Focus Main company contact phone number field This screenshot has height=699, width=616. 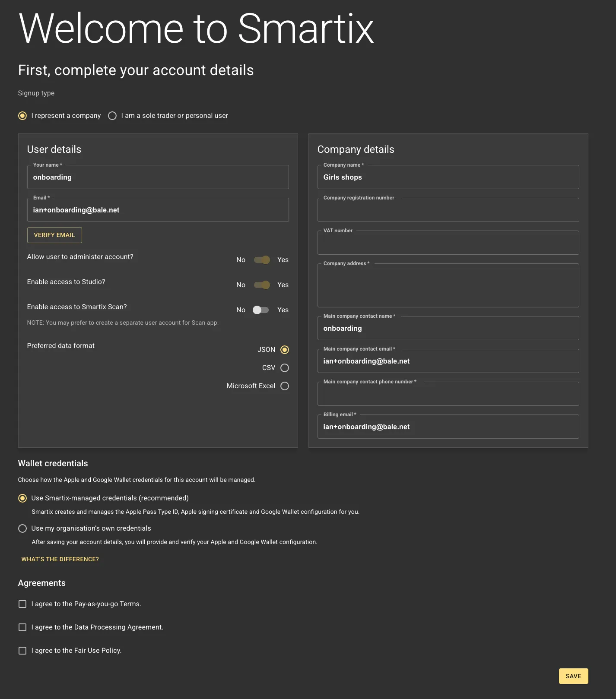click(448, 394)
